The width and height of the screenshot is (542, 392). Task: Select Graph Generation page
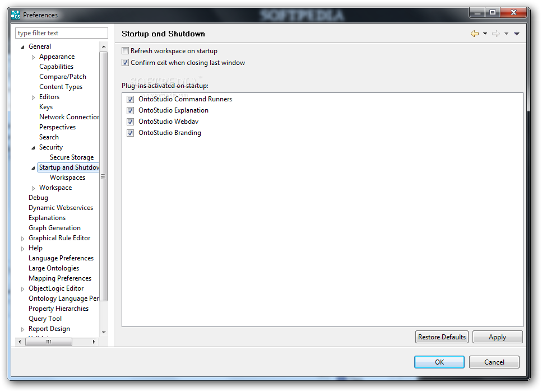click(54, 228)
